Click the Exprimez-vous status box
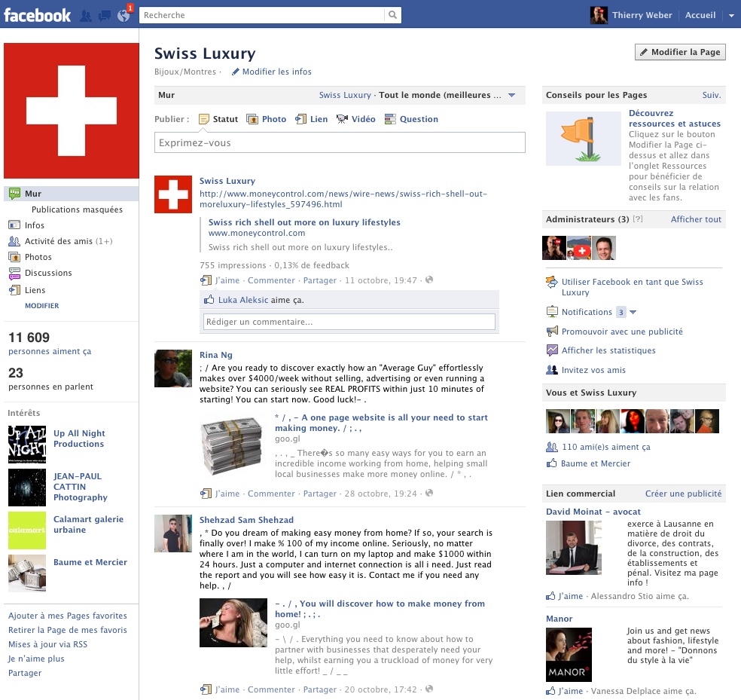 (x=340, y=143)
